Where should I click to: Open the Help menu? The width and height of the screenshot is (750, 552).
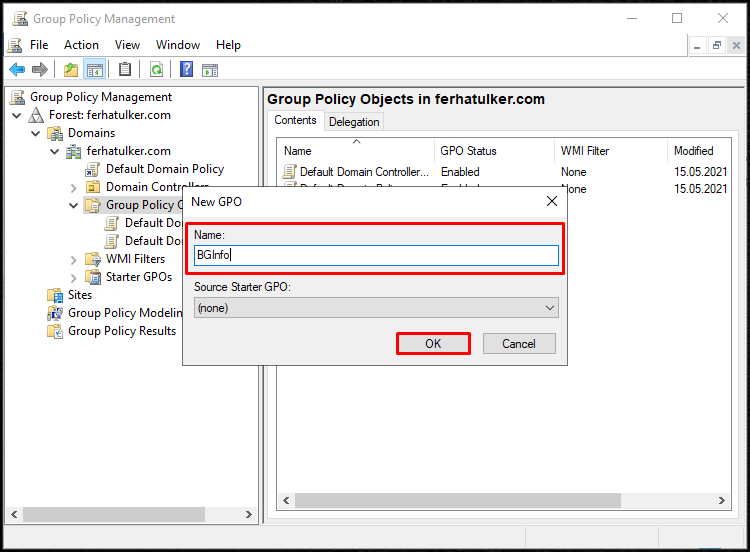(x=228, y=45)
